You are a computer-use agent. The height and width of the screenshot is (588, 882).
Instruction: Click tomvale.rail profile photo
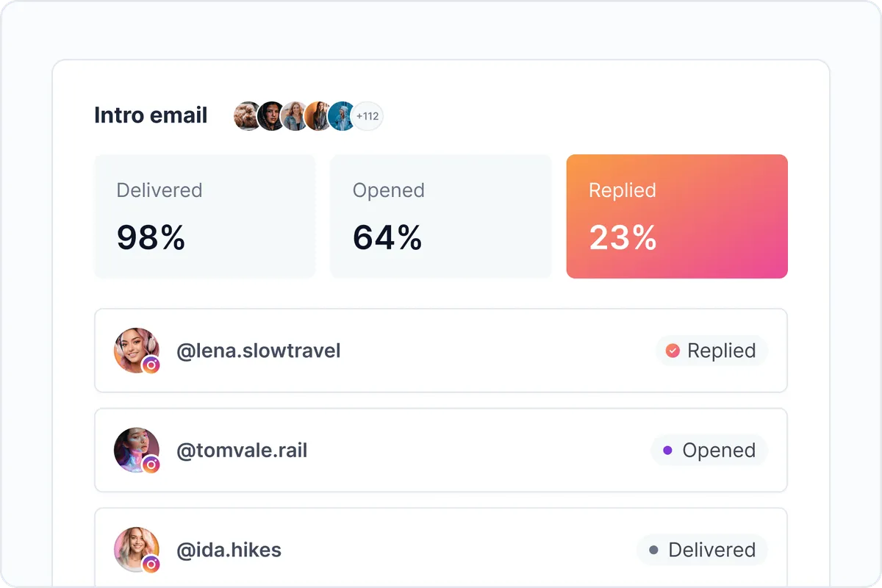tap(137, 450)
